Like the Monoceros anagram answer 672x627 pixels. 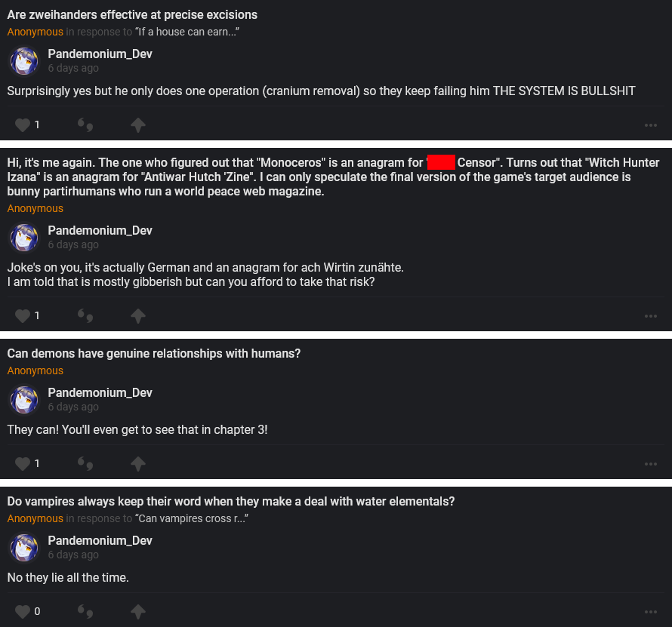click(23, 315)
